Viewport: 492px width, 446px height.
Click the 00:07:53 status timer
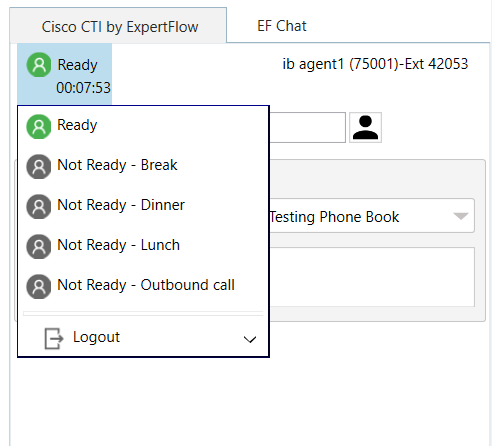[83, 88]
